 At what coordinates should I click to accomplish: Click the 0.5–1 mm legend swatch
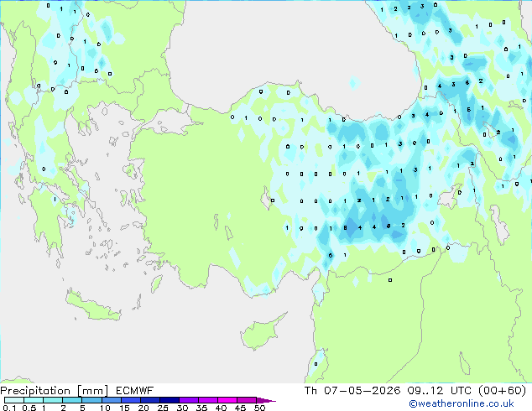(34, 400)
